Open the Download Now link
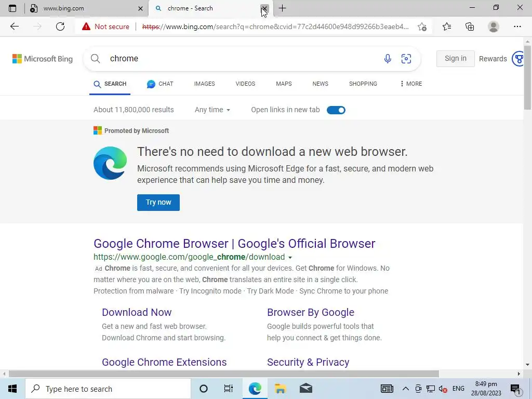The image size is (532, 399). 137,312
